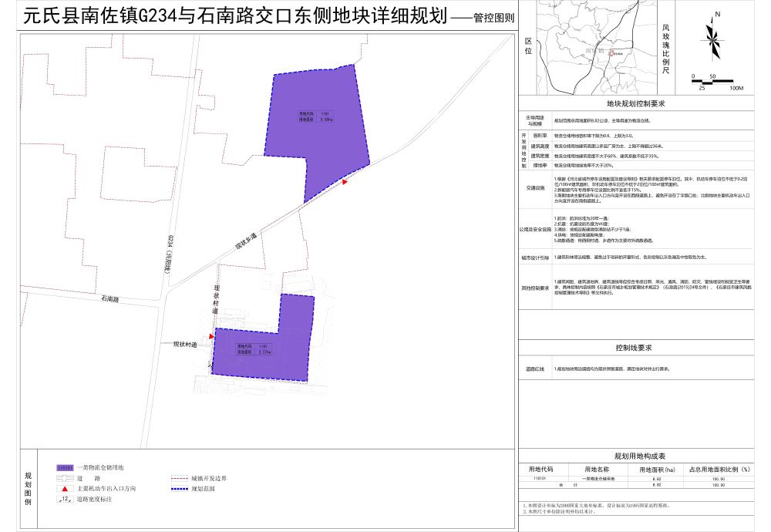Select the southern L-shaped purple parcel
Screen dimensions: 771x532
click(262, 351)
